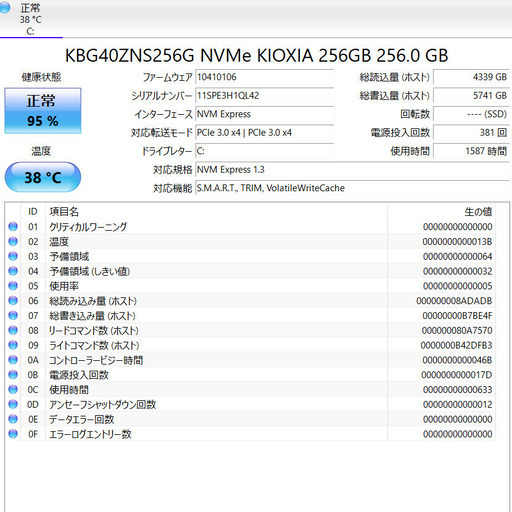Click the status icon for row 03 予備領域
Viewport: 512px width, 512px height.
(13, 256)
